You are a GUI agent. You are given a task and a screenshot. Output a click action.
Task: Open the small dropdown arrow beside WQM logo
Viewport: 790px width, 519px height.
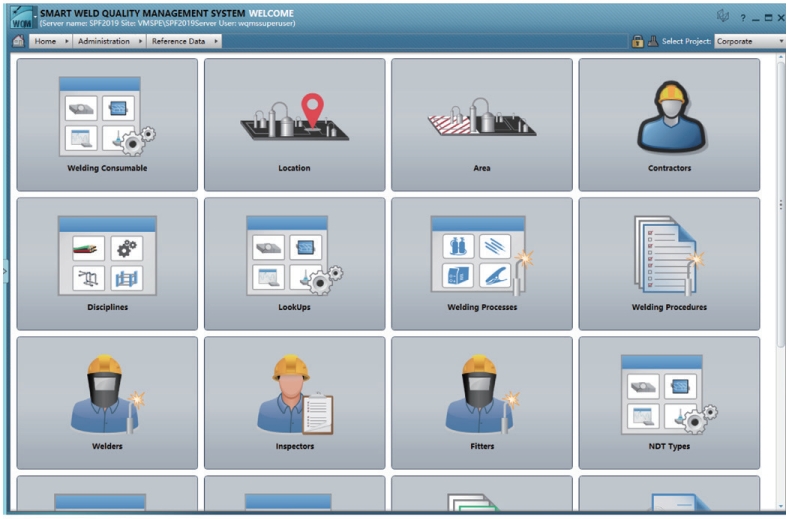(x=35, y=16)
